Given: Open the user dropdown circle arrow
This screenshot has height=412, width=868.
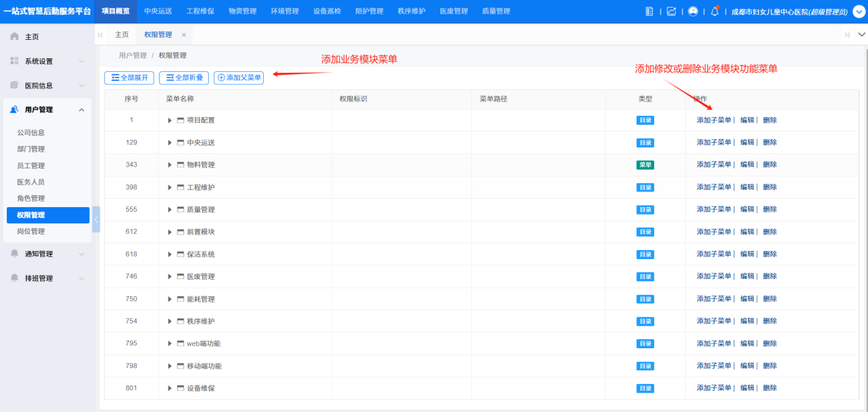Looking at the screenshot, I should (858, 12).
